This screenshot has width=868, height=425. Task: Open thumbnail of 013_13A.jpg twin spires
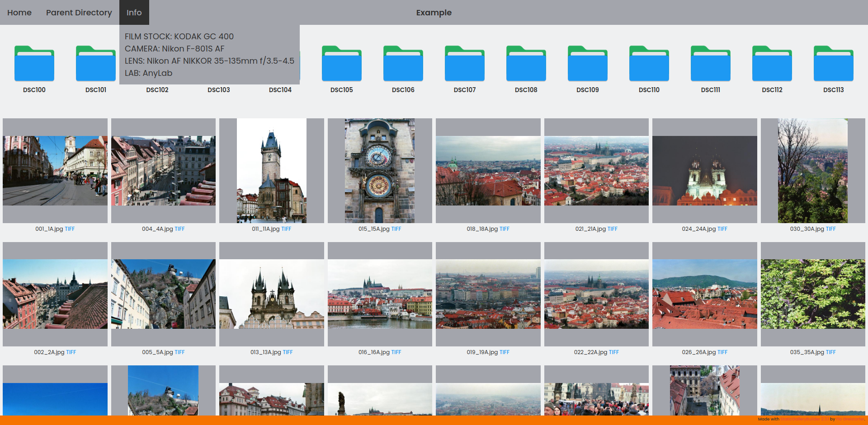coord(272,294)
